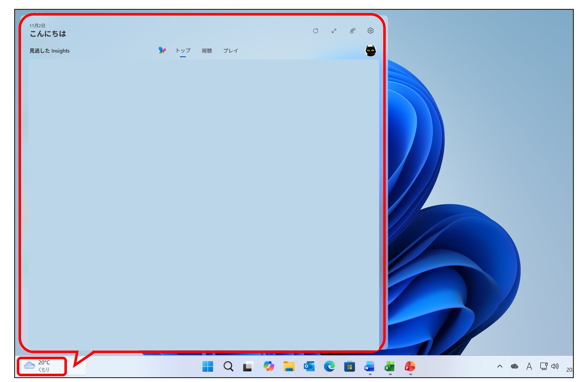The width and height of the screenshot is (588, 382).
Task: Toggle IME input mode A indicator
Action: [x=529, y=366]
